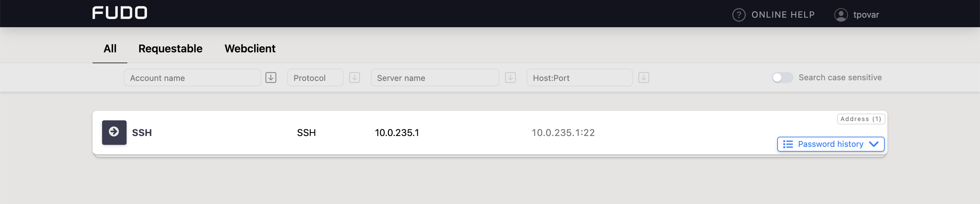The image size is (980, 204).
Task: Click the Protocol input field
Action: pos(315,78)
